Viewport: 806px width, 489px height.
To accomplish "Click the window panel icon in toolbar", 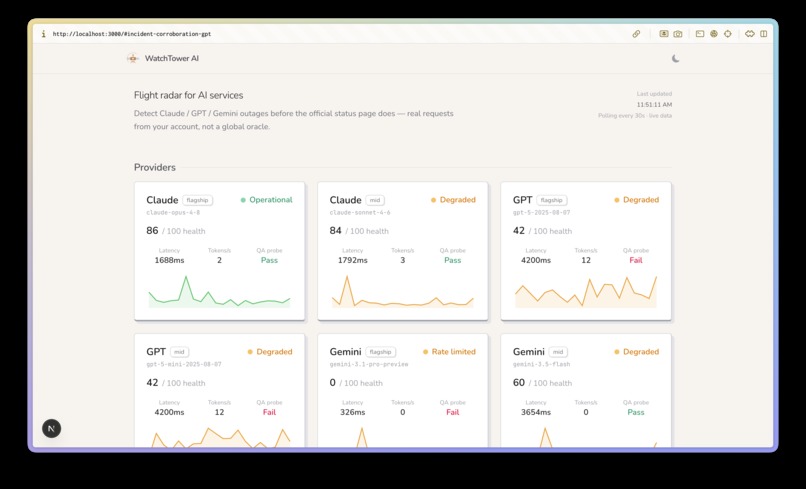I will point(700,34).
